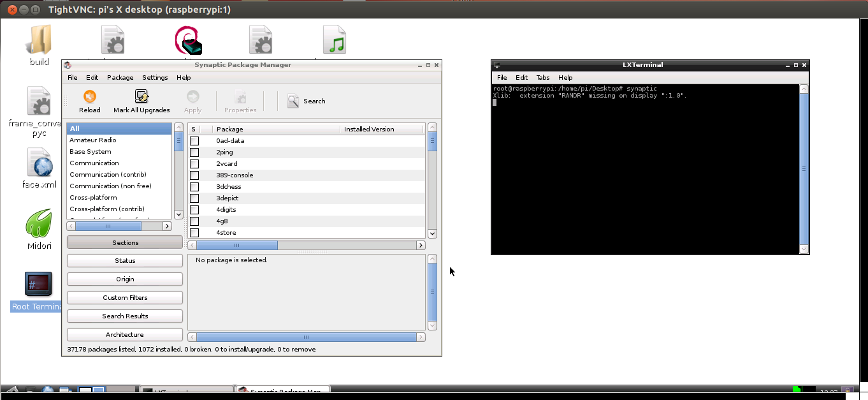Mark the 3dchess package checkbox

click(194, 187)
